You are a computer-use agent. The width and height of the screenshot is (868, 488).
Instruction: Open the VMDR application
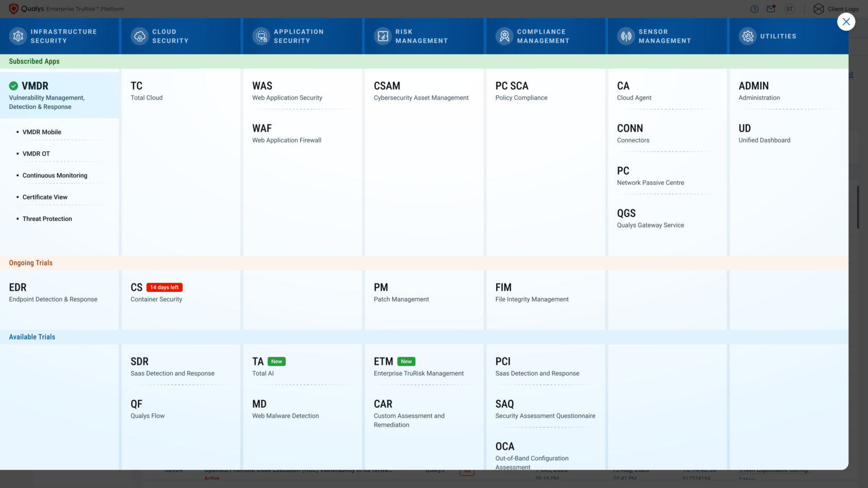tap(36, 86)
